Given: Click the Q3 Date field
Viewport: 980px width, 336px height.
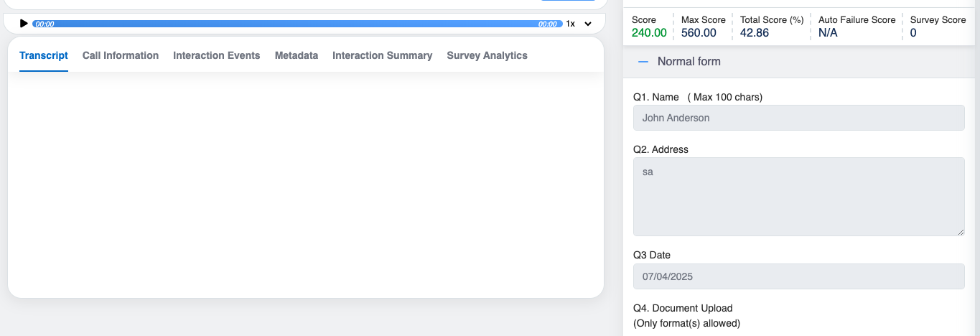Looking at the screenshot, I should pos(798,276).
